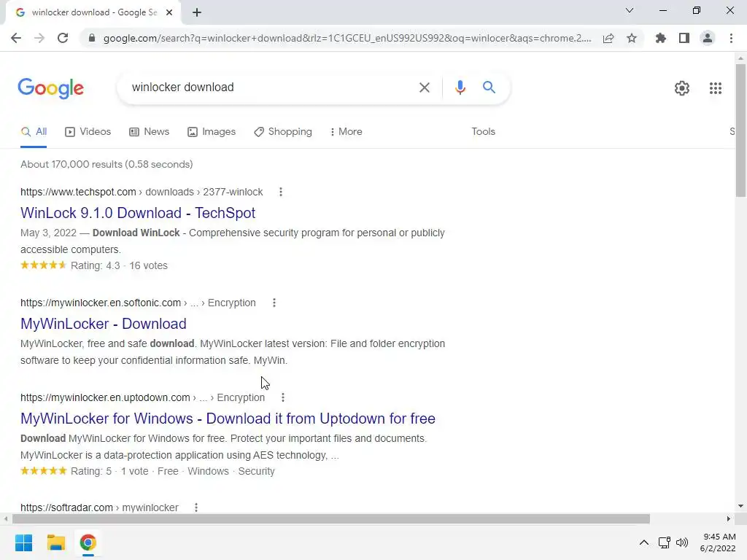Open the Windows Start menu
747x560 pixels.
(x=24, y=542)
